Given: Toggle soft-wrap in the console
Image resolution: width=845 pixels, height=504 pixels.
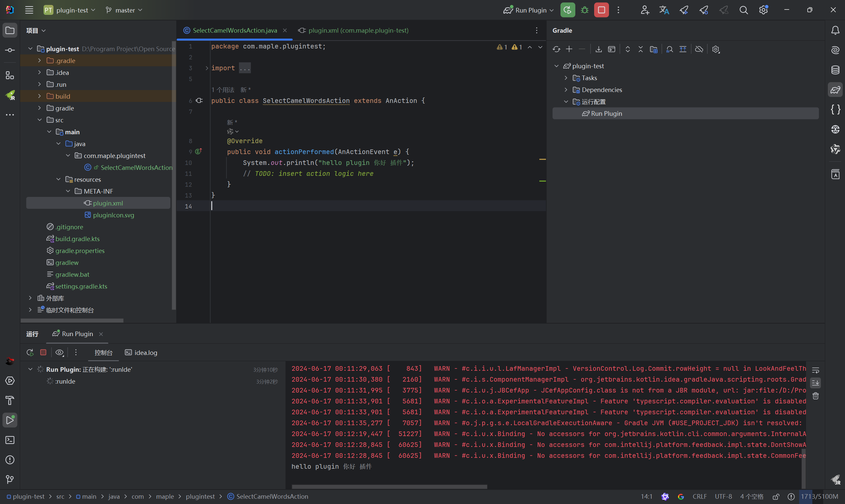Looking at the screenshot, I should (815, 370).
